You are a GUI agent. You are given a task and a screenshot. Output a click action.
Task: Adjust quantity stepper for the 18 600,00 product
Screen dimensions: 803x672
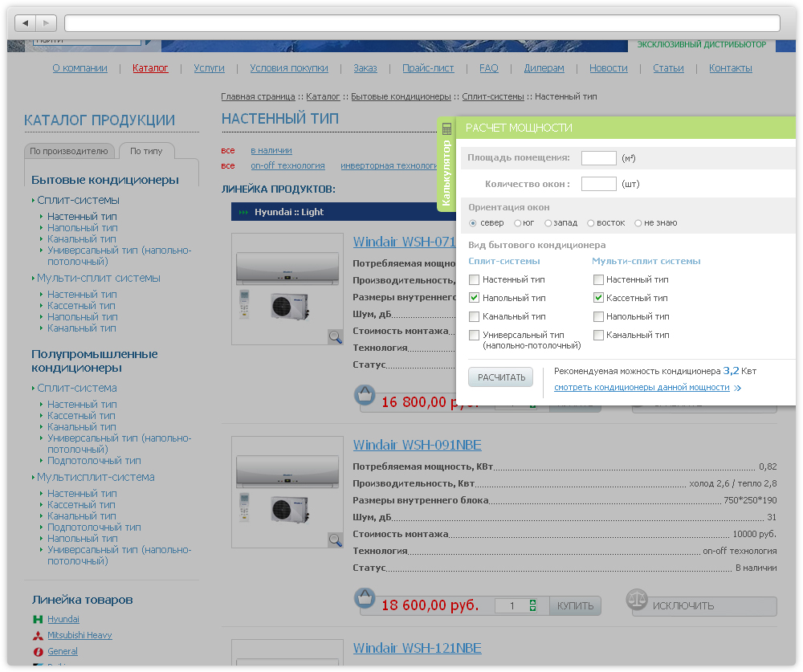click(532, 606)
